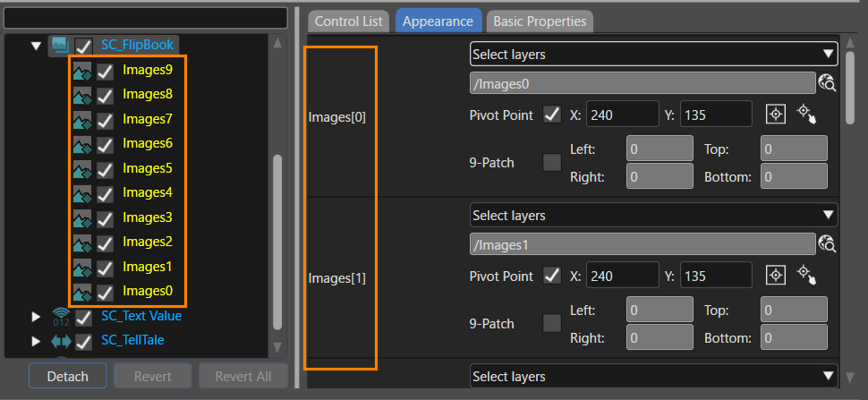Click the image icon next to Images9
The height and width of the screenshot is (400, 868).
point(82,71)
